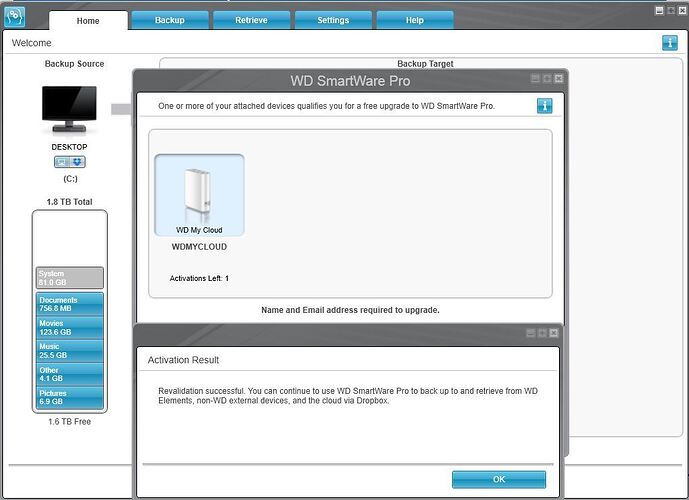The image size is (689, 500).
Task: Confirm the activation result with OK
Action: coord(499,479)
